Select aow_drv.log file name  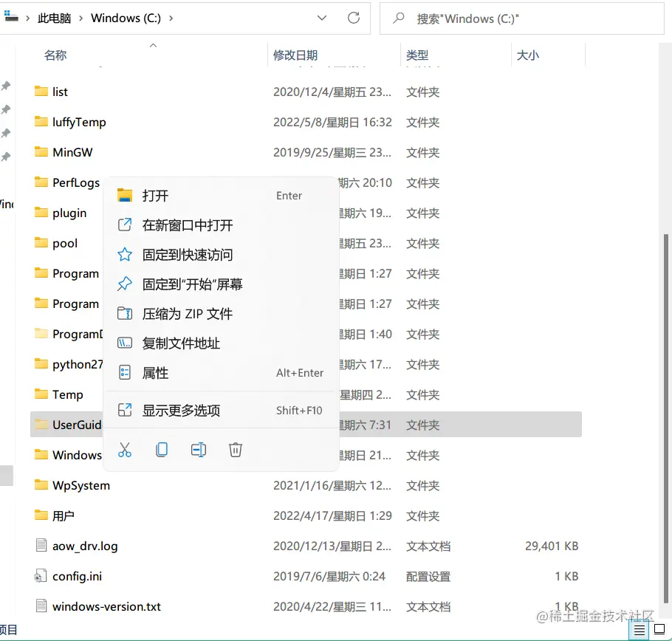pos(85,546)
